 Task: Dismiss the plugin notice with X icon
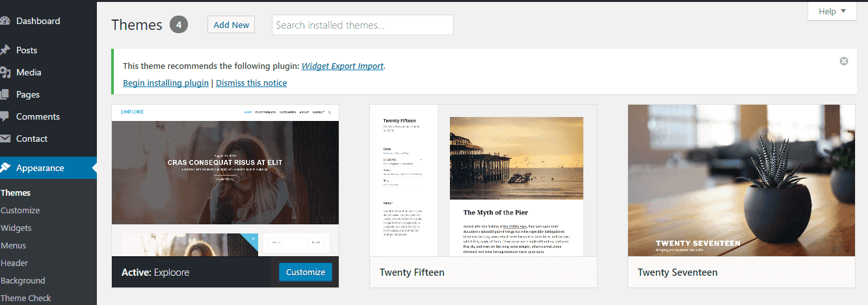coord(844,61)
